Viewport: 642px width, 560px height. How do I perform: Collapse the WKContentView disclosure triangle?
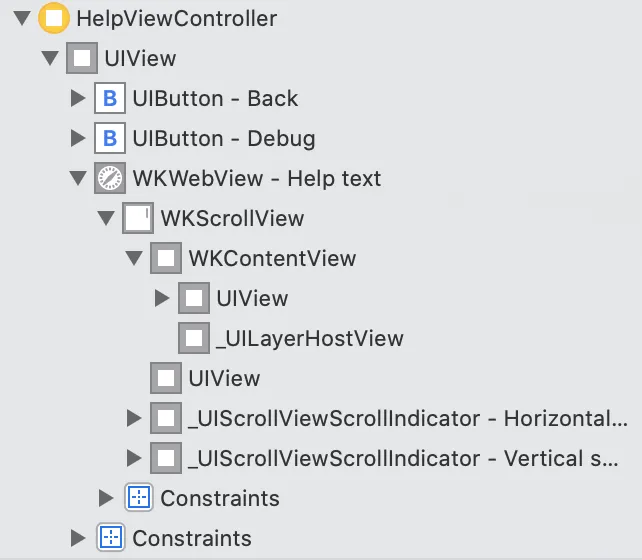(x=134, y=259)
